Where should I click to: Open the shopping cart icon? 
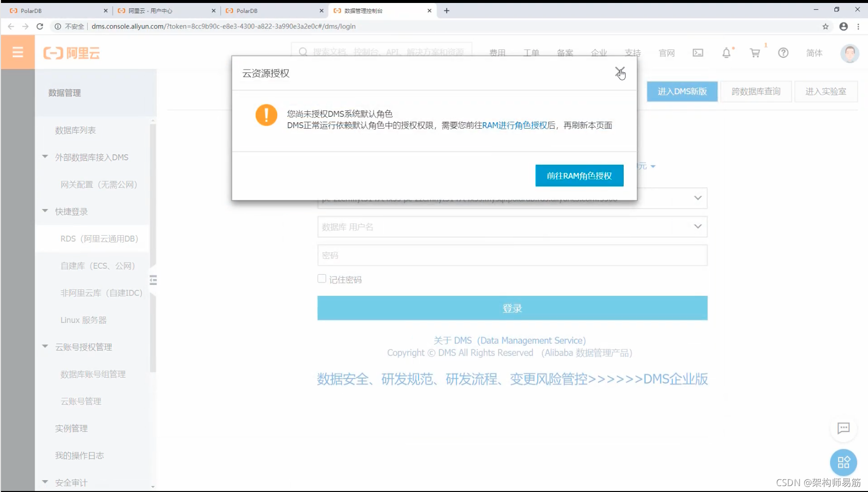pyautogui.click(x=755, y=53)
